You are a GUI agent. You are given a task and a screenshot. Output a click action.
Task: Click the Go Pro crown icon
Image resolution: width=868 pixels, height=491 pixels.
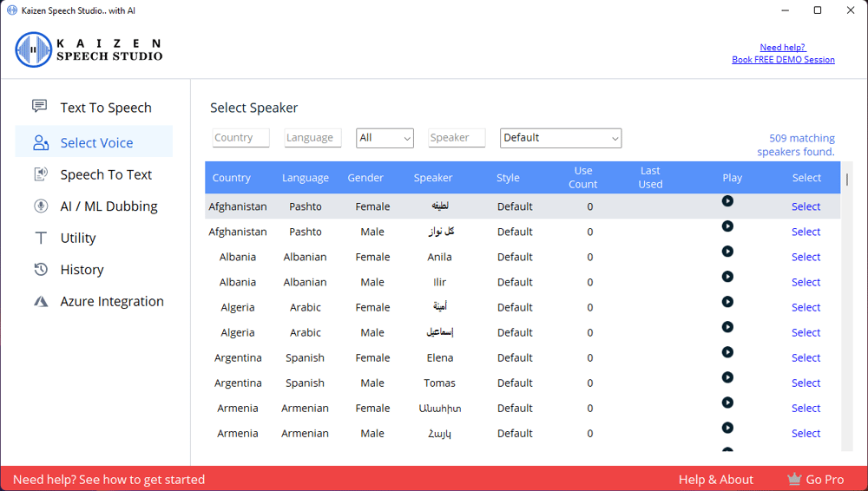pyautogui.click(x=793, y=479)
